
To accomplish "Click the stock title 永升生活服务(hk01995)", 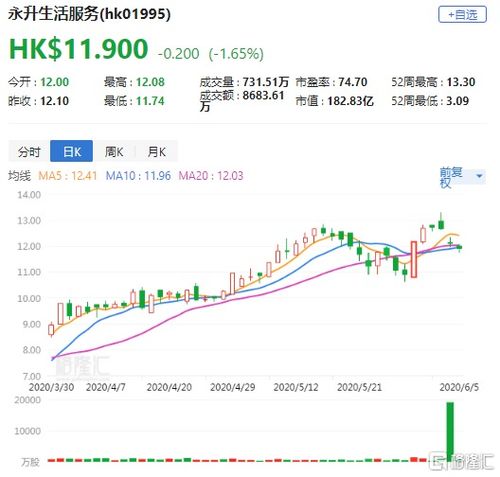I will (89, 14).
